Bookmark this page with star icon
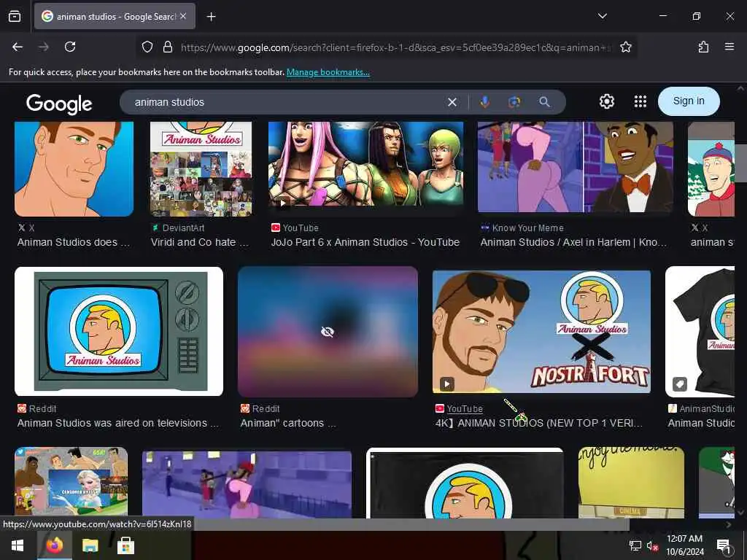Viewport: 747px width, 560px height. 625,47
